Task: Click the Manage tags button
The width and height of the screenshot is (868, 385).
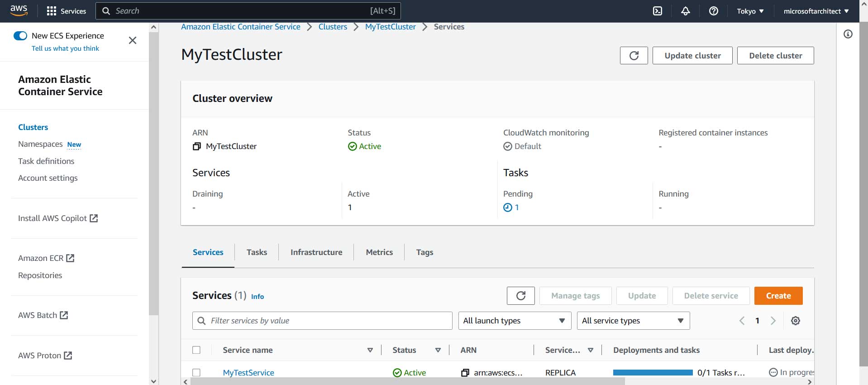Action: pyautogui.click(x=576, y=296)
